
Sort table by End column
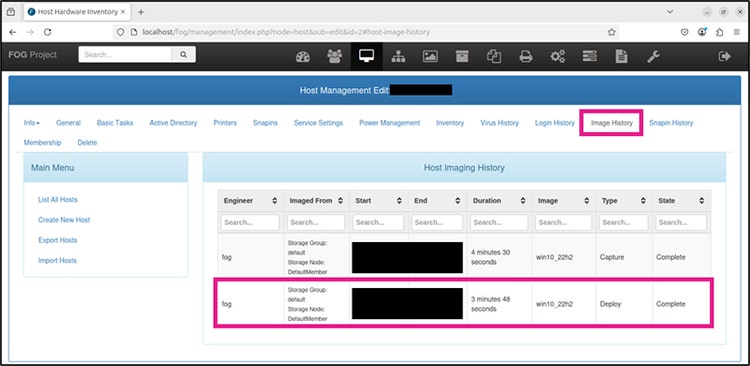click(x=438, y=201)
